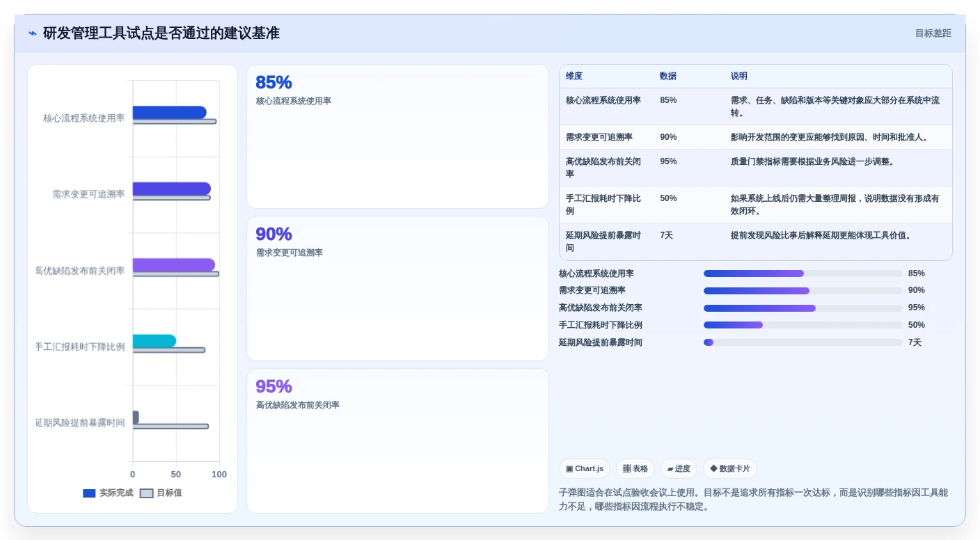Click the 高优缺陷发布前关闭率 progress bar

click(x=803, y=308)
